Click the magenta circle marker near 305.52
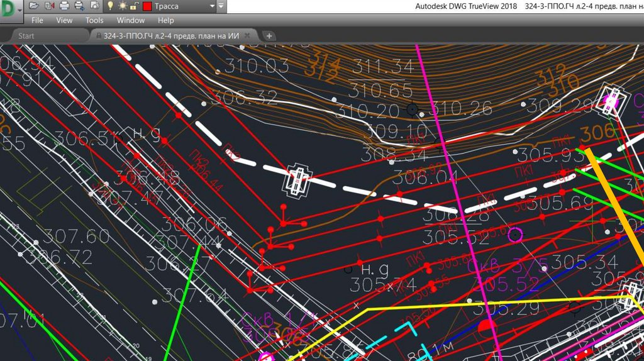Screen dimensions: 644x361 click(x=515, y=235)
